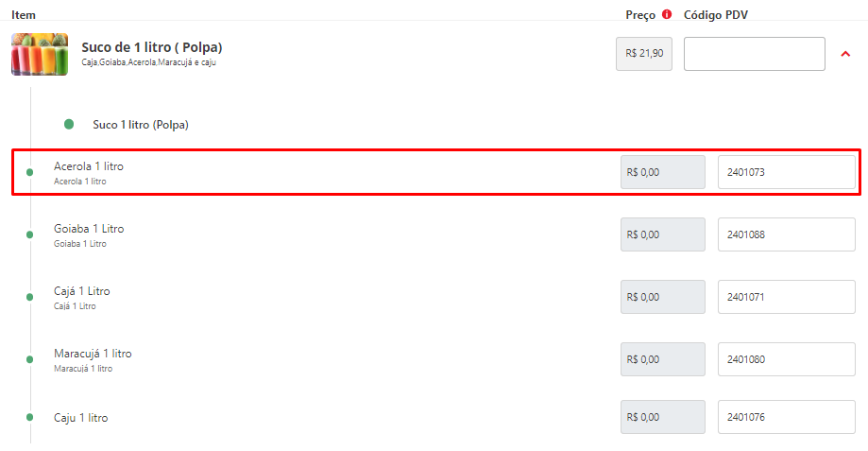Collapse the Suco de 1 litro item chevron

[x=845, y=54]
